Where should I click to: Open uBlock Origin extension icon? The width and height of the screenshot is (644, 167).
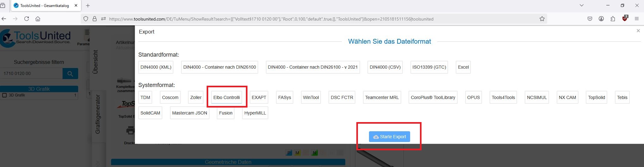coord(625,18)
